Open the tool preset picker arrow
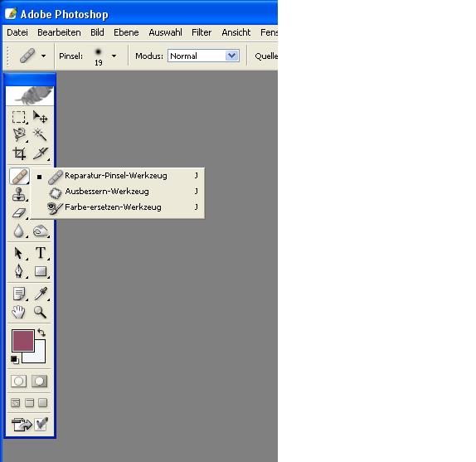 click(43, 56)
